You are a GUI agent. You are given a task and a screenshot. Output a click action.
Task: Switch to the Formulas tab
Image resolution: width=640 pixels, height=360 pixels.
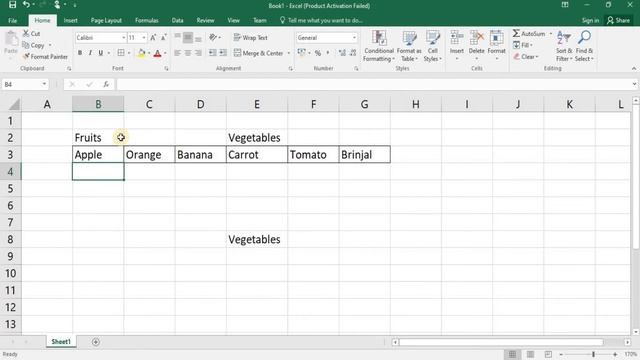point(147,20)
